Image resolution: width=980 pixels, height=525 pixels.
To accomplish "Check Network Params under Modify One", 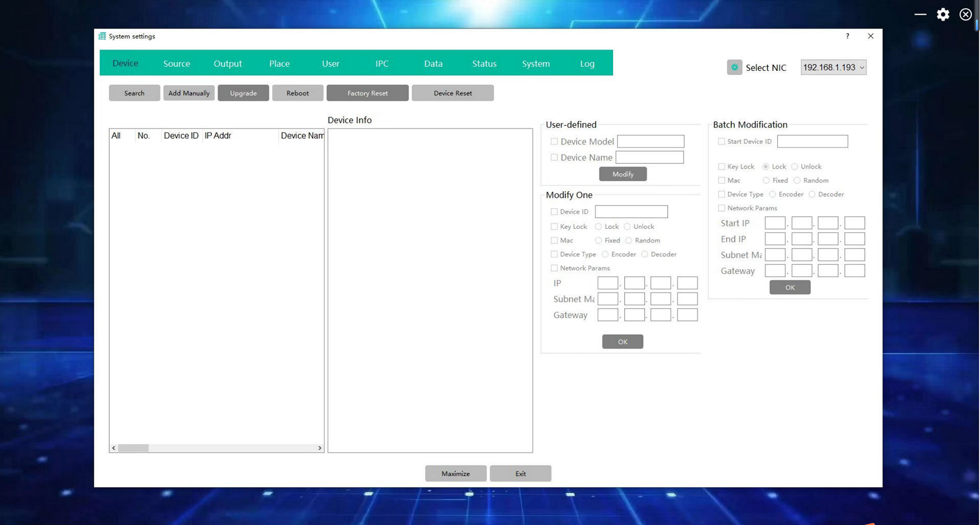I will pos(554,268).
